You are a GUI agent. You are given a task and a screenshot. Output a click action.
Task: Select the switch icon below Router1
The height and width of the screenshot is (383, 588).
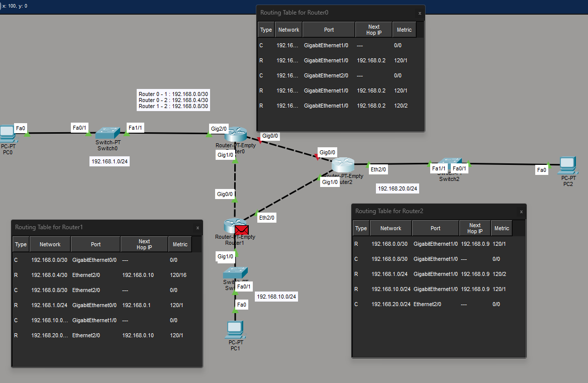tap(235, 273)
